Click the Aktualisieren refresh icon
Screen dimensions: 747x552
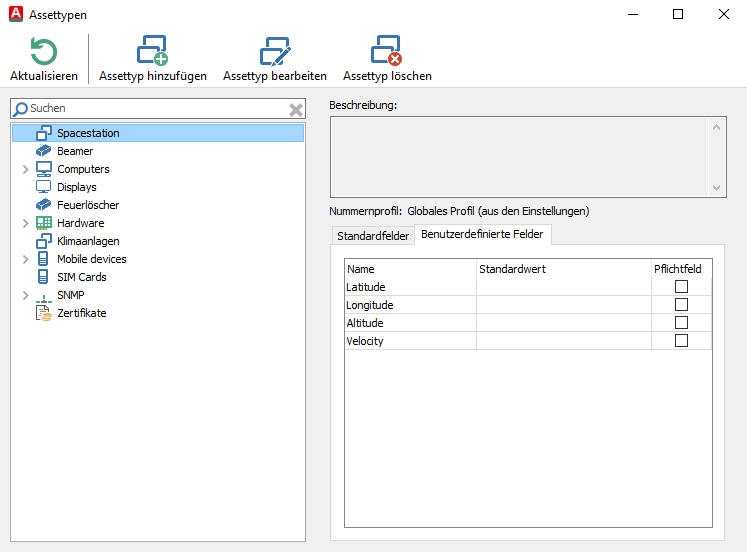point(43,52)
